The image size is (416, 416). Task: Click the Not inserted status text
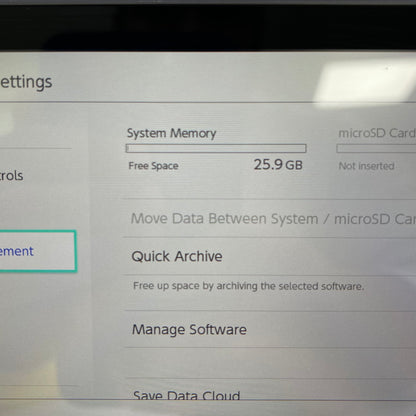click(366, 166)
